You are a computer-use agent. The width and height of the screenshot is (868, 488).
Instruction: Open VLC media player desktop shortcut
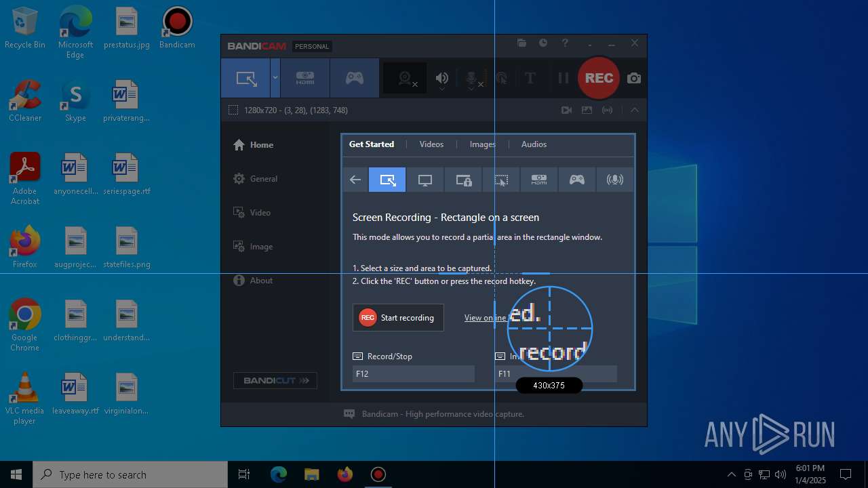[x=25, y=399]
